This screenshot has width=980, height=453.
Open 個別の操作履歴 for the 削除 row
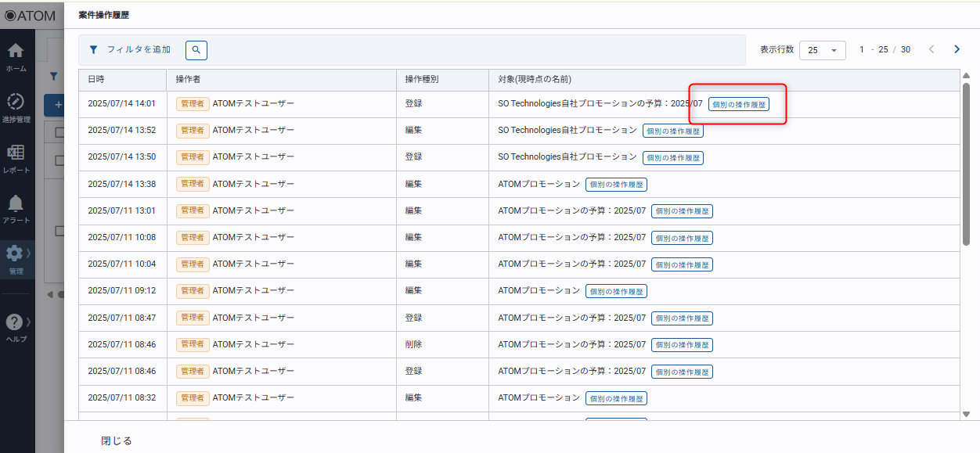click(683, 345)
